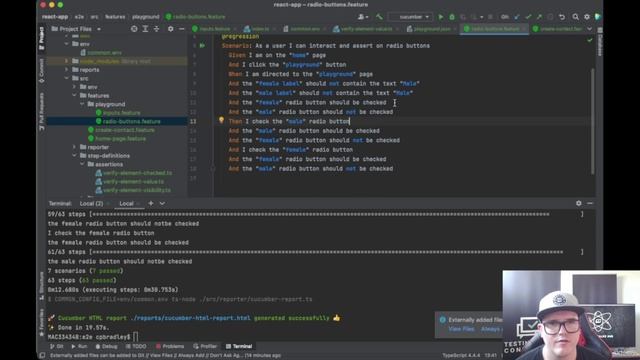
Task: Switch to the Local (2) terminal tab
Action: (x=91, y=203)
